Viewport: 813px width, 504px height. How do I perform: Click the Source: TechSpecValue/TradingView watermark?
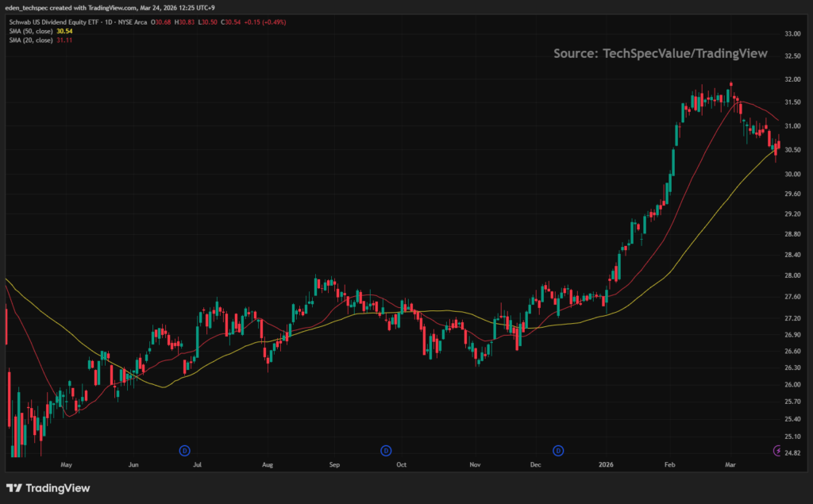(660, 53)
